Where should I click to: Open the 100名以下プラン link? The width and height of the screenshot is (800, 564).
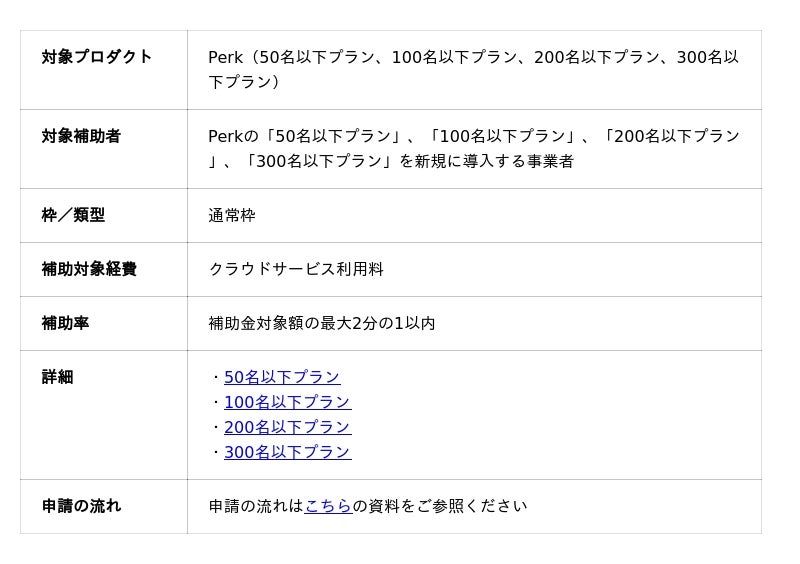point(287,402)
